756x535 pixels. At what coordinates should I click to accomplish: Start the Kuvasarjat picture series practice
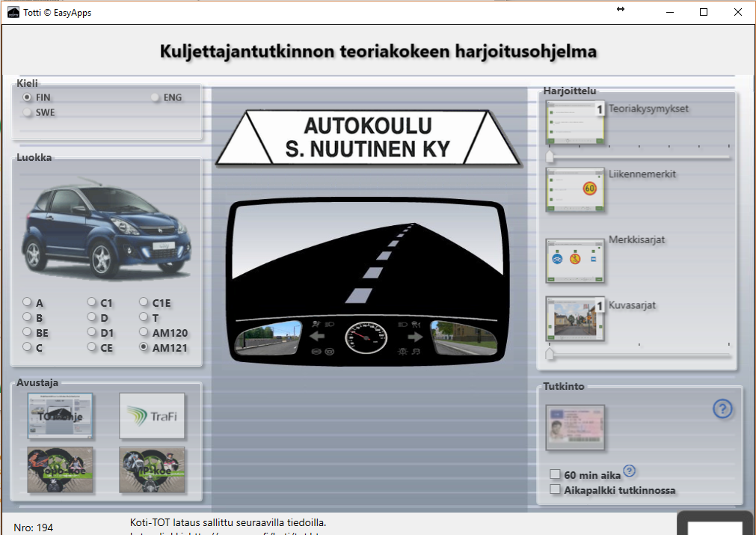click(575, 319)
